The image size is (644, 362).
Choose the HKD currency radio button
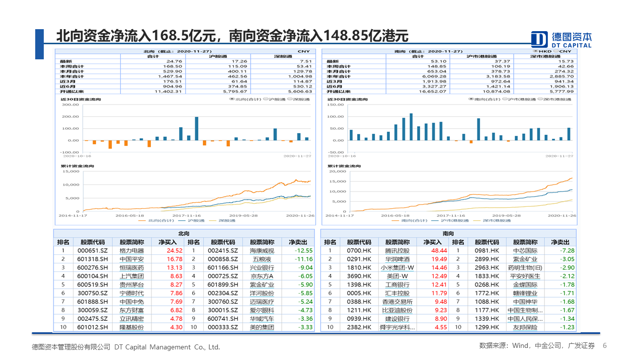(x=535, y=51)
